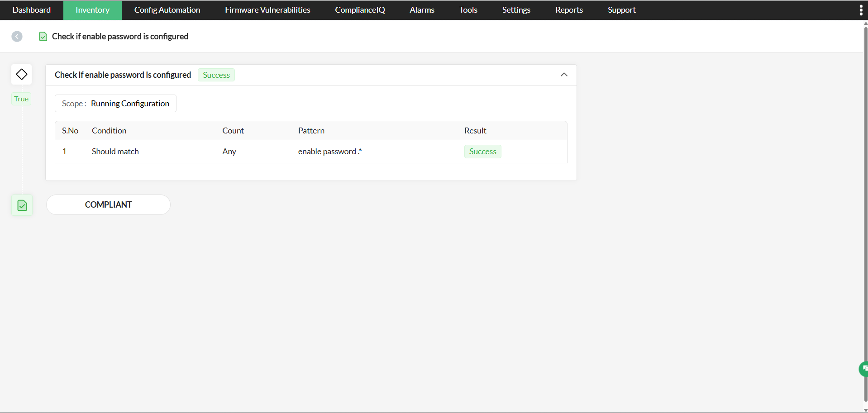The height and width of the screenshot is (413, 868).
Task: Switch to the ComplianceIQ tab
Action: [359, 9]
